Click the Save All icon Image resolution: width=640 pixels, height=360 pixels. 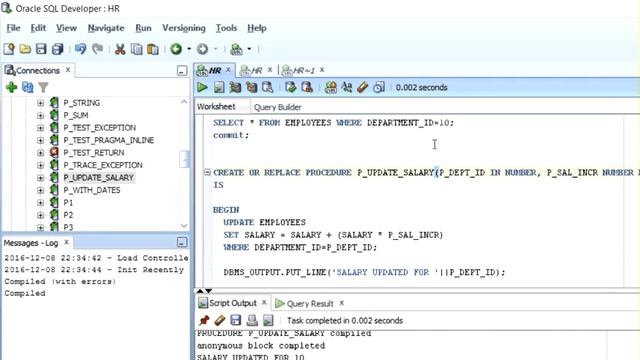58,49
